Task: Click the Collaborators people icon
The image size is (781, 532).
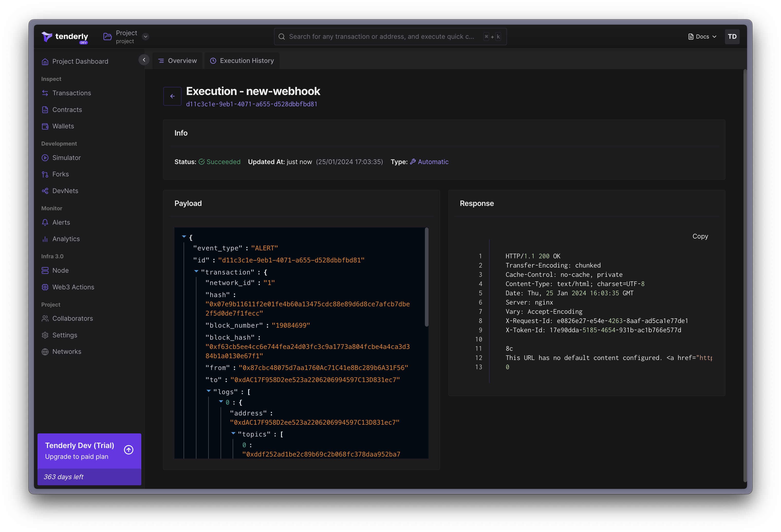Action: 45,318
